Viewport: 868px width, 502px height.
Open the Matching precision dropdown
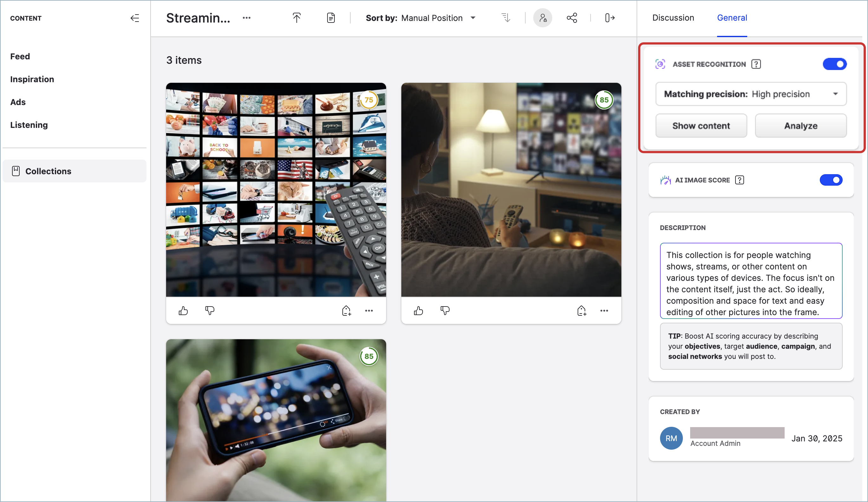click(x=751, y=94)
